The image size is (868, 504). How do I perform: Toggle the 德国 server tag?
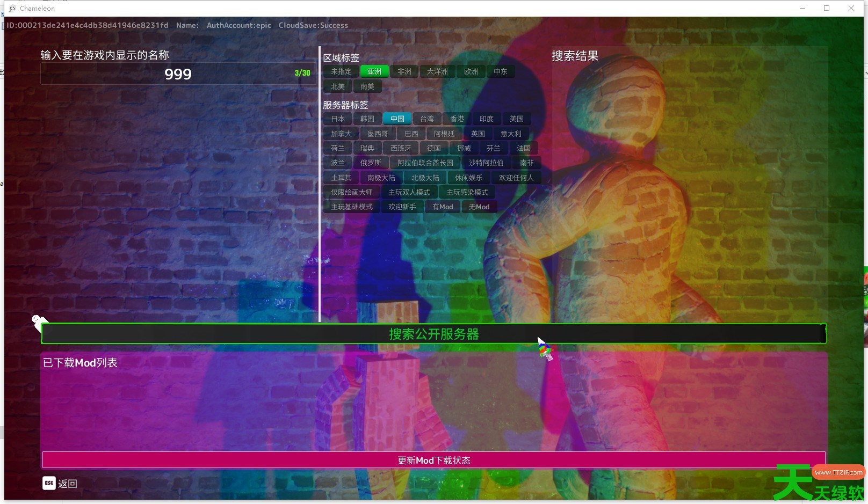click(x=434, y=148)
